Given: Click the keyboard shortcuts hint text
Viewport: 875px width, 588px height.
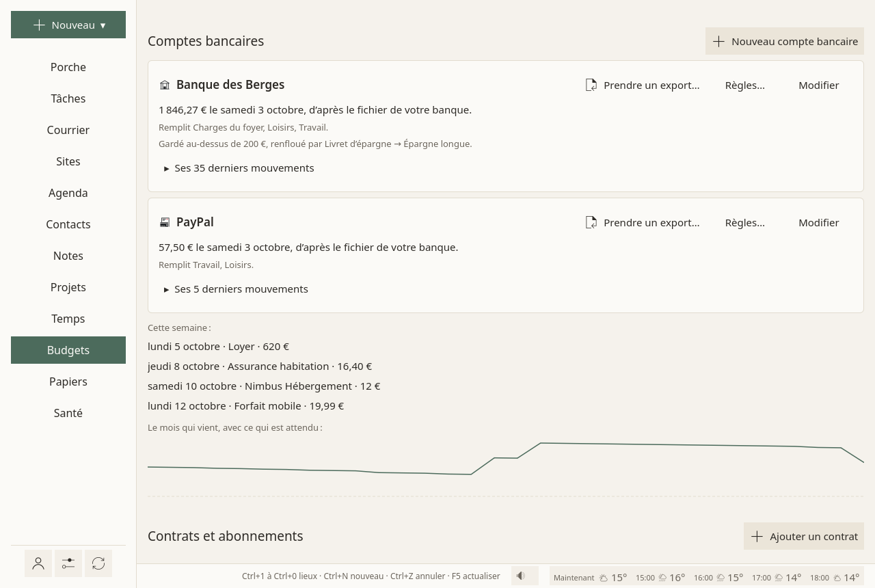Looking at the screenshot, I should pyautogui.click(x=371, y=576).
